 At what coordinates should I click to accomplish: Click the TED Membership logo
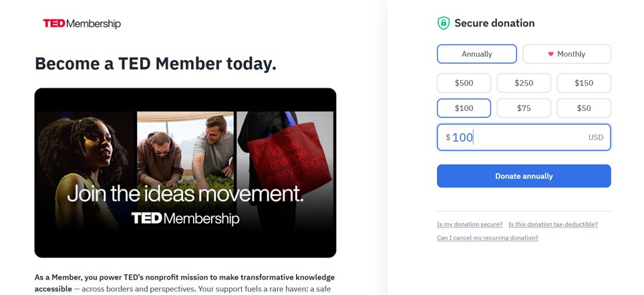(x=82, y=24)
